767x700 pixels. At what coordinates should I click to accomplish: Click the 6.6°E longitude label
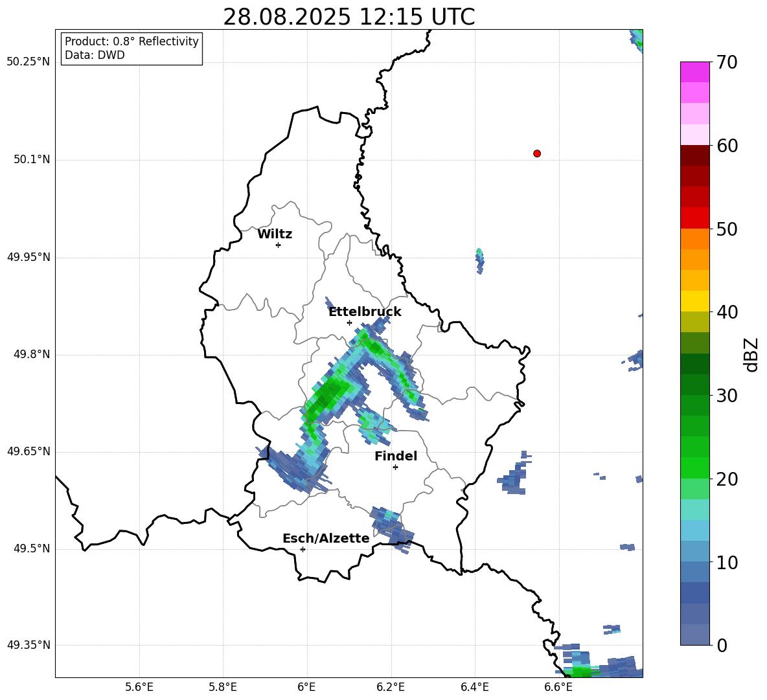tap(558, 687)
